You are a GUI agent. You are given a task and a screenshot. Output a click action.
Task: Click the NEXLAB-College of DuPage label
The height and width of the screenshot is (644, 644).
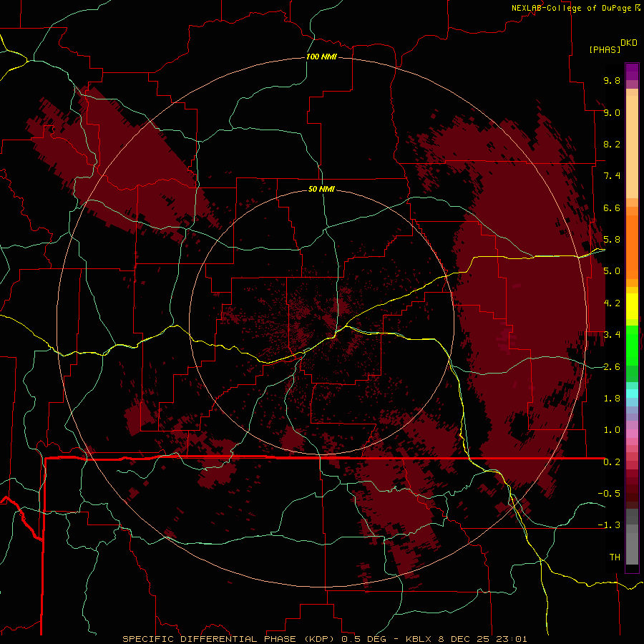click(x=572, y=8)
